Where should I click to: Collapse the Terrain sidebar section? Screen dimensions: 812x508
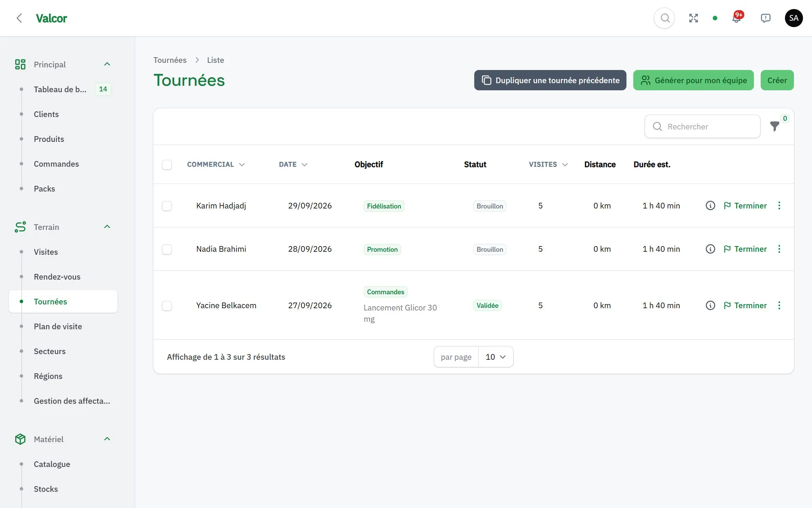click(107, 227)
